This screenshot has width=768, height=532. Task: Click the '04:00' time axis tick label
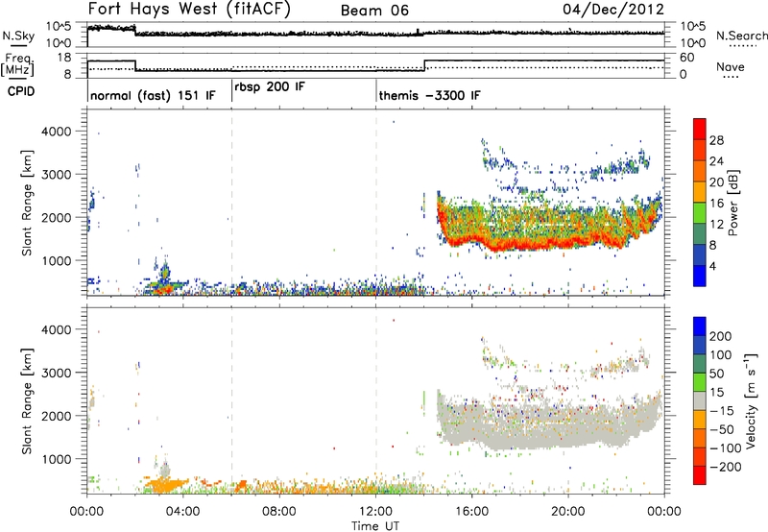182,512
